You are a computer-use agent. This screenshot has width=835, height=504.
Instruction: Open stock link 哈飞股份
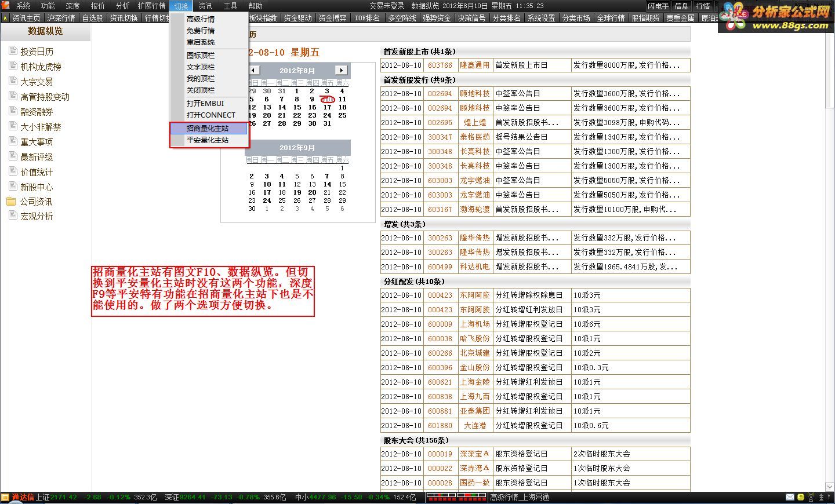pos(475,338)
